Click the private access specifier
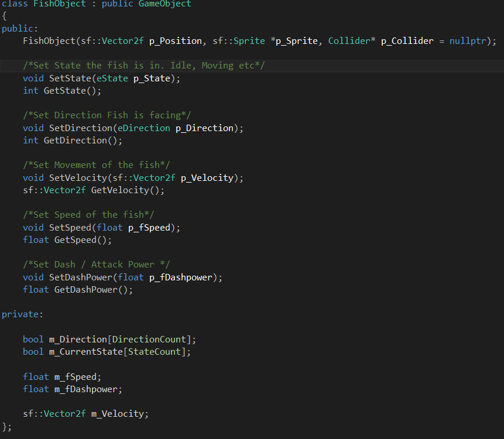Screen dimensions: 504x439 click(20, 314)
